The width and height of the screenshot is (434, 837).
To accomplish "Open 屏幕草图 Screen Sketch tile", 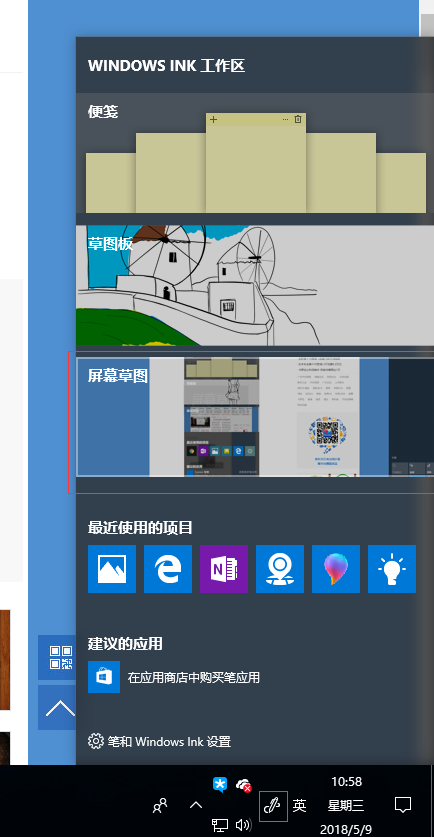I will [x=255, y=417].
